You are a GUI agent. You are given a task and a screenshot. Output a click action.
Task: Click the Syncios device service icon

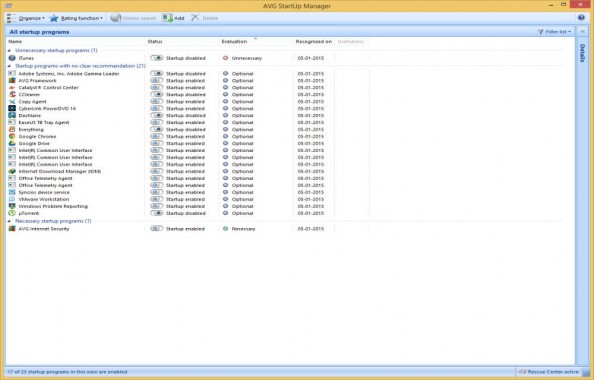click(12, 192)
